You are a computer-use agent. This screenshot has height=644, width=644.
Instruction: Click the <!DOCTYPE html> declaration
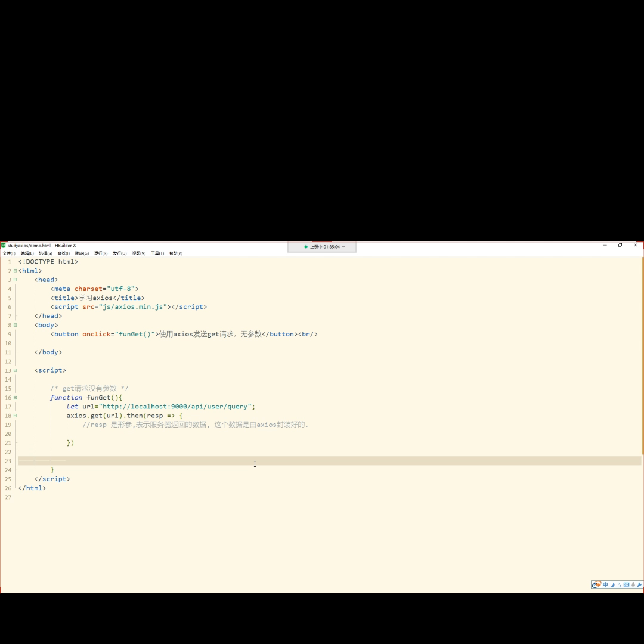tap(48, 262)
